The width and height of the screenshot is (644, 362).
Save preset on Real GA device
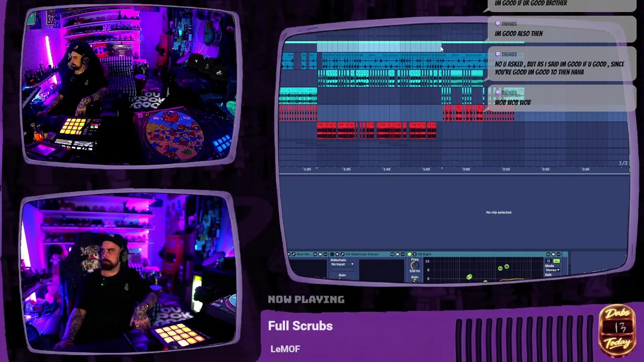click(320, 254)
